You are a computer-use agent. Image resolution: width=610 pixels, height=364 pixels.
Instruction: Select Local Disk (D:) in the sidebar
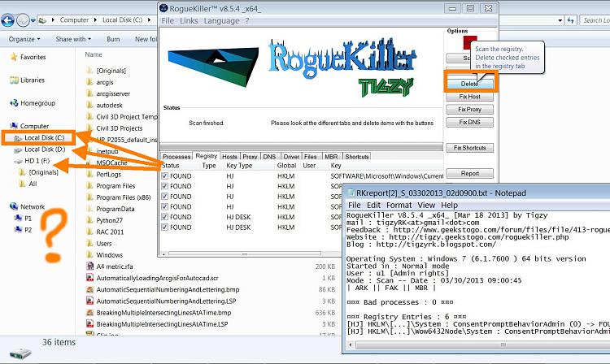click(x=45, y=149)
